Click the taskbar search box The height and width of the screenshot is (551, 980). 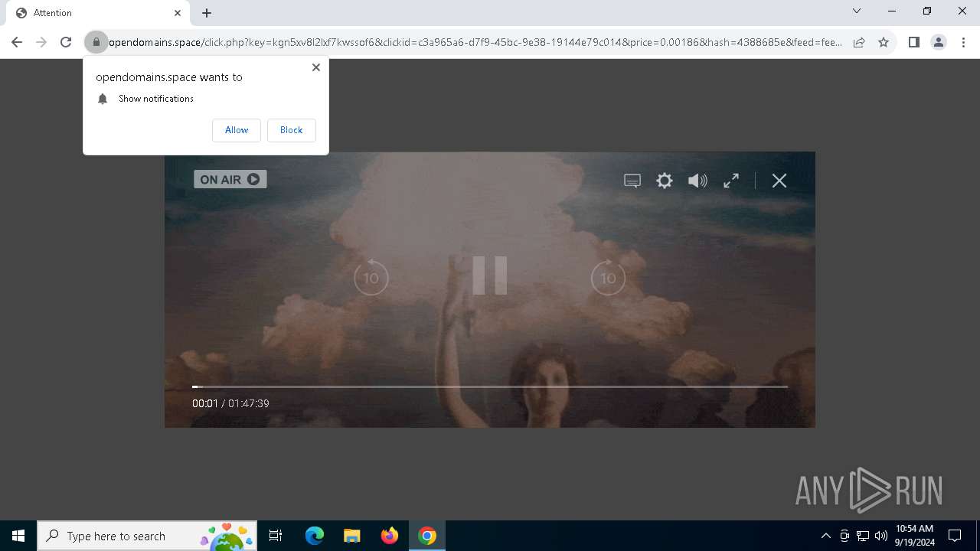(147, 536)
